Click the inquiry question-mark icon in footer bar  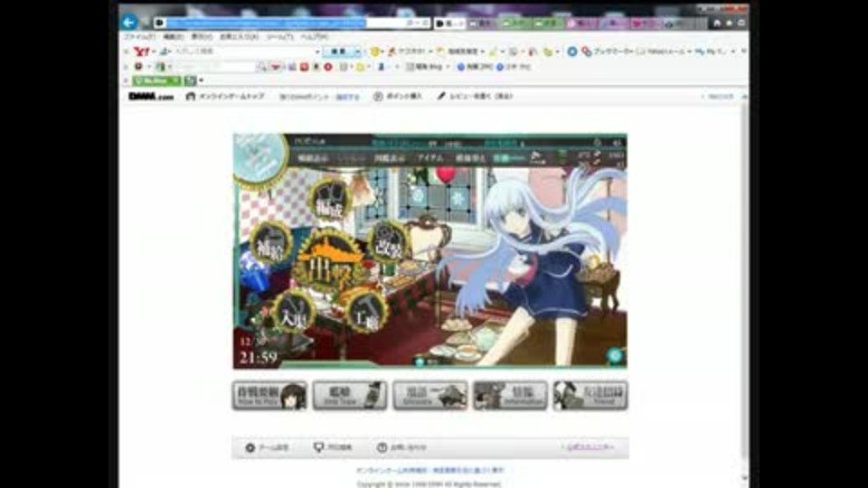pyautogui.click(x=382, y=447)
